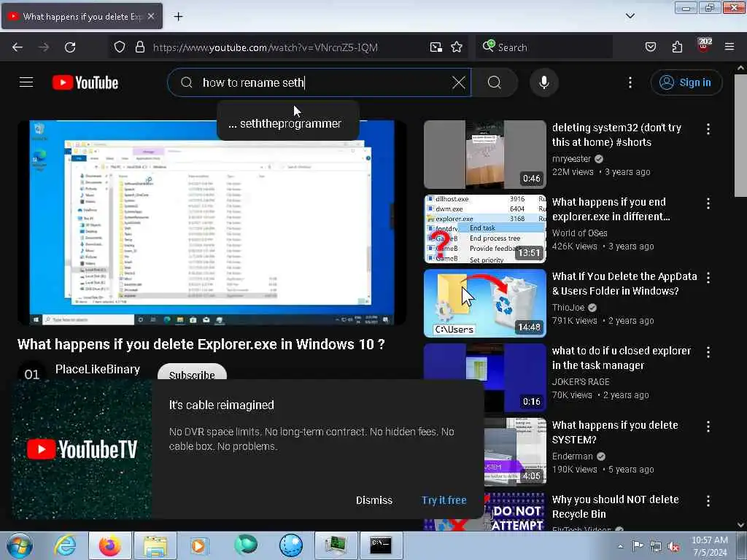Image resolution: width=747 pixels, height=560 pixels.
Task: Open the Firefox extensions puzzle icon
Action: click(x=677, y=47)
